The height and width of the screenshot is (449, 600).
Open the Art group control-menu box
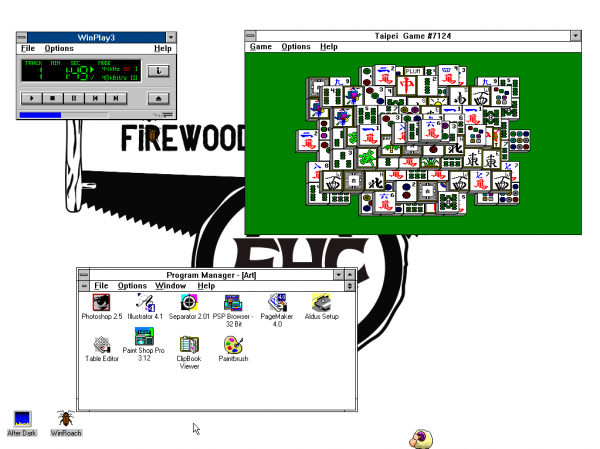point(84,286)
